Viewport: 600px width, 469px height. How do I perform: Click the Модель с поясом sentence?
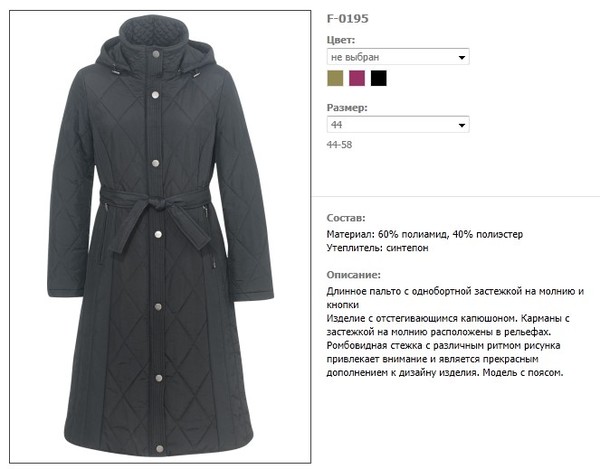[523, 373]
